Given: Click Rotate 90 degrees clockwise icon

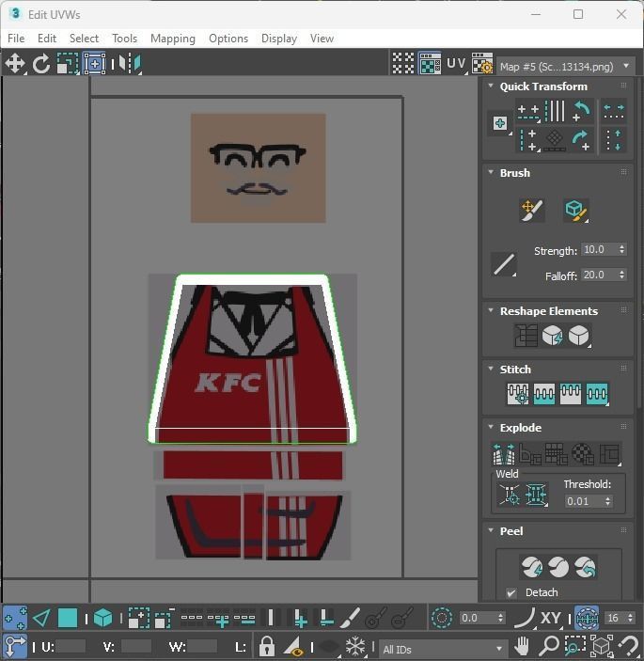Looking at the screenshot, I should pos(582,140).
